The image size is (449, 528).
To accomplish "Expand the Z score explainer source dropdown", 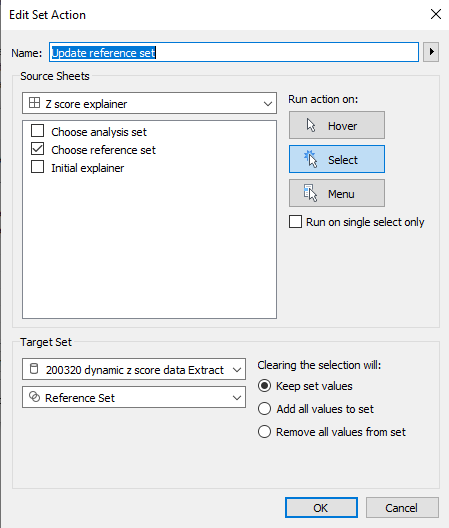I will [x=150, y=103].
